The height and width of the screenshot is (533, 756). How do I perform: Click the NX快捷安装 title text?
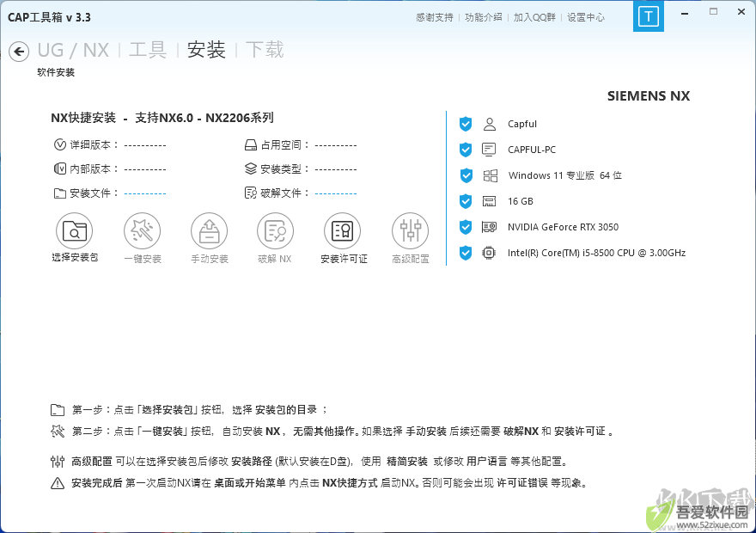[83, 118]
